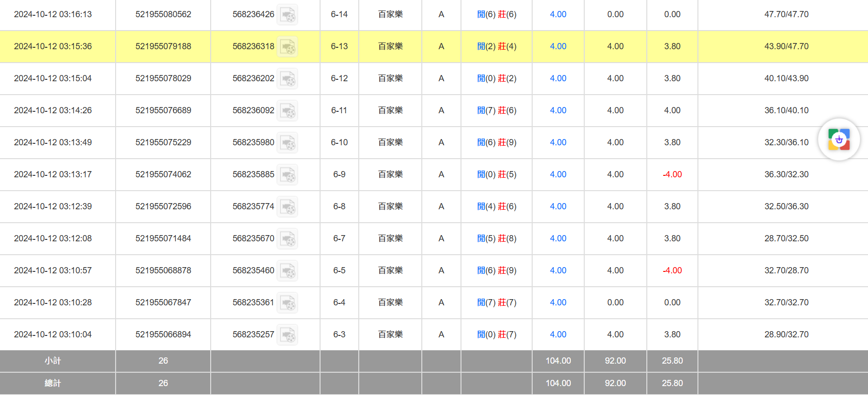Image resolution: width=868 pixels, height=399 pixels.
Task: Click the 小計 subtotal row label
Action: [x=53, y=361]
